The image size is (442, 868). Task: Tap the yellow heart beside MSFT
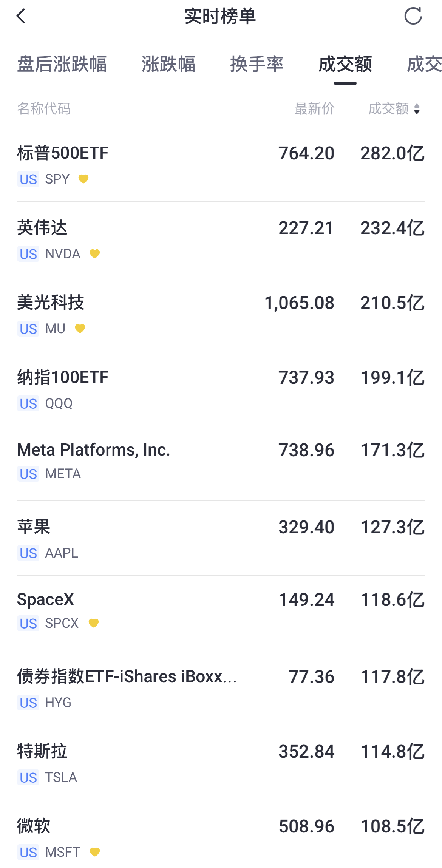[x=95, y=852]
